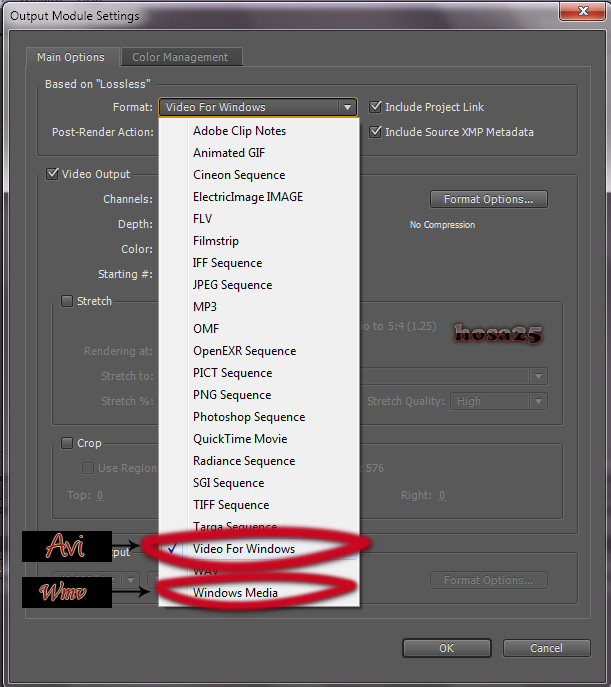
Task: Open the Color Management tab
Action: [x=180, y=57]
